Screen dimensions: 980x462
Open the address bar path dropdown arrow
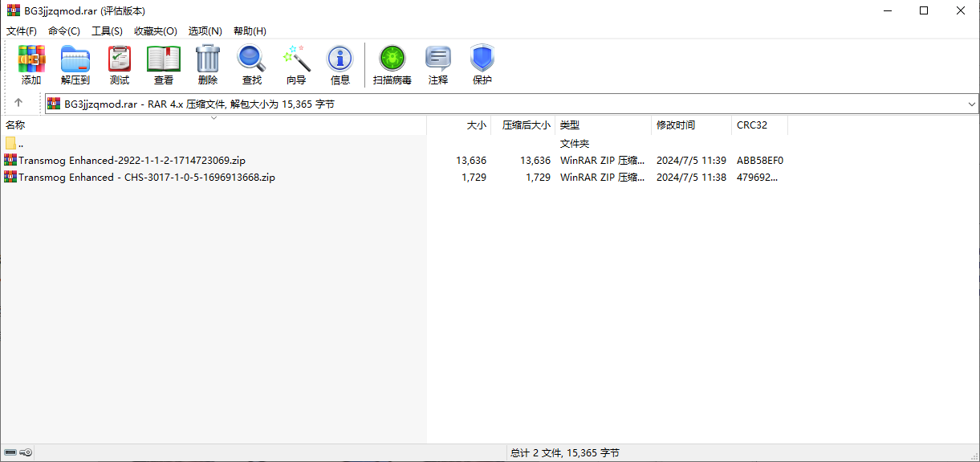(x=972, y=104)
